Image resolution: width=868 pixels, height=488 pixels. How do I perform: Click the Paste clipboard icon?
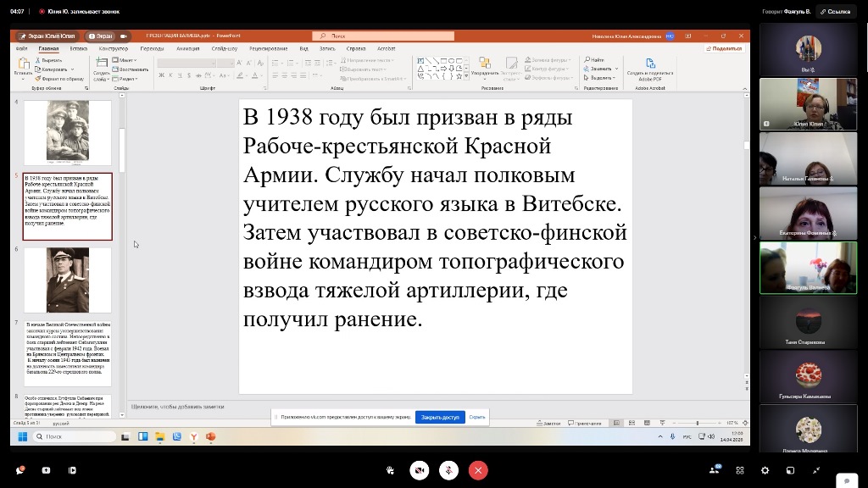pos(23,66)
